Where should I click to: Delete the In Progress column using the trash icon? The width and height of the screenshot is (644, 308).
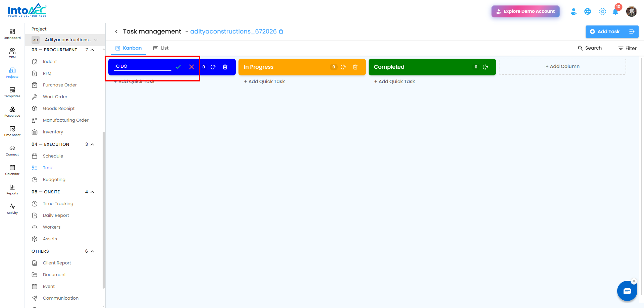point(355,67)
